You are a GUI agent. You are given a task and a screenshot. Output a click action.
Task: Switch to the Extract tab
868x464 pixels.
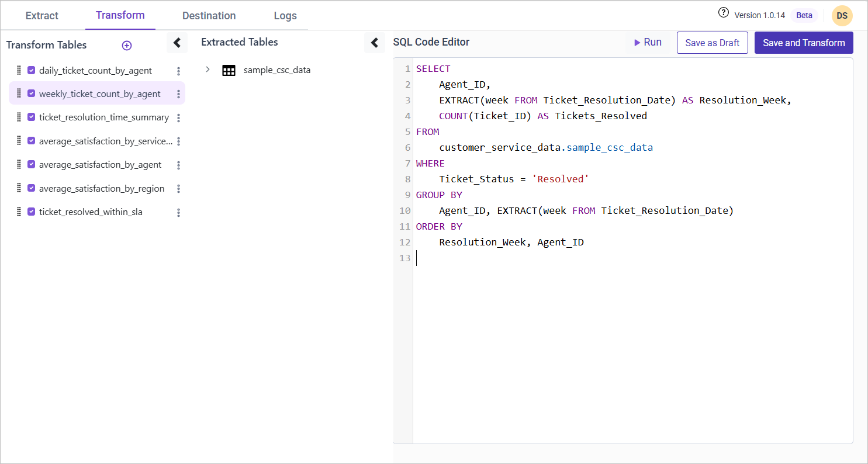point(42,16)
